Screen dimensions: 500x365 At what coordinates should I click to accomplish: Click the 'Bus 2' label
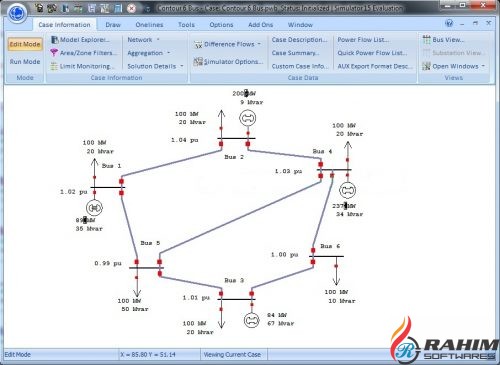tap(234, 157)
